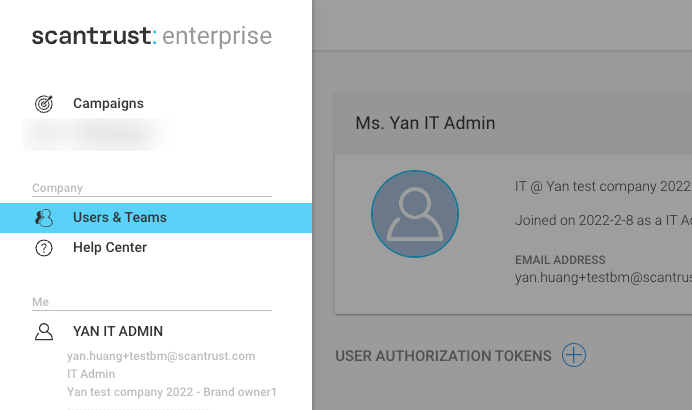Open the Campaigns menu item
The width and height of the screenshot is (692, 410).
(108, 104)
